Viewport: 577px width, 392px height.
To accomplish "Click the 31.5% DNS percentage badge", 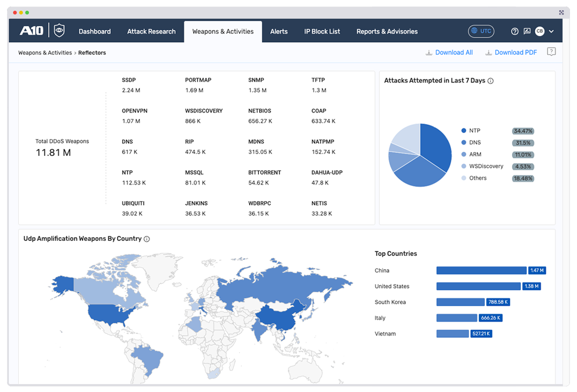I will (x=523, y=143).
